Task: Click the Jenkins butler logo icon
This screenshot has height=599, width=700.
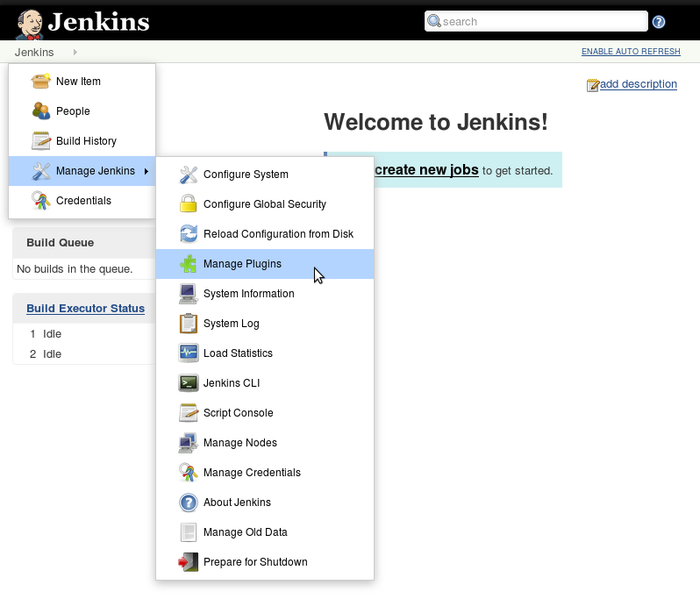Action: [30, 24]
